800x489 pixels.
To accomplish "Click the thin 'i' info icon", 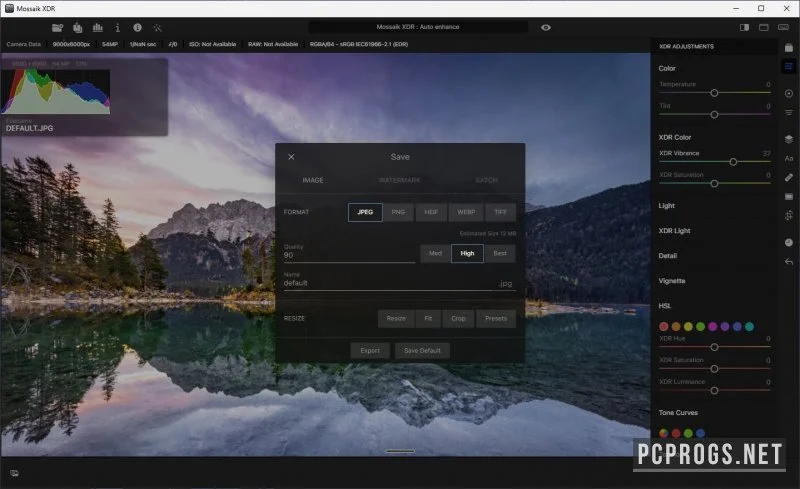I will (x=117, y=28).
